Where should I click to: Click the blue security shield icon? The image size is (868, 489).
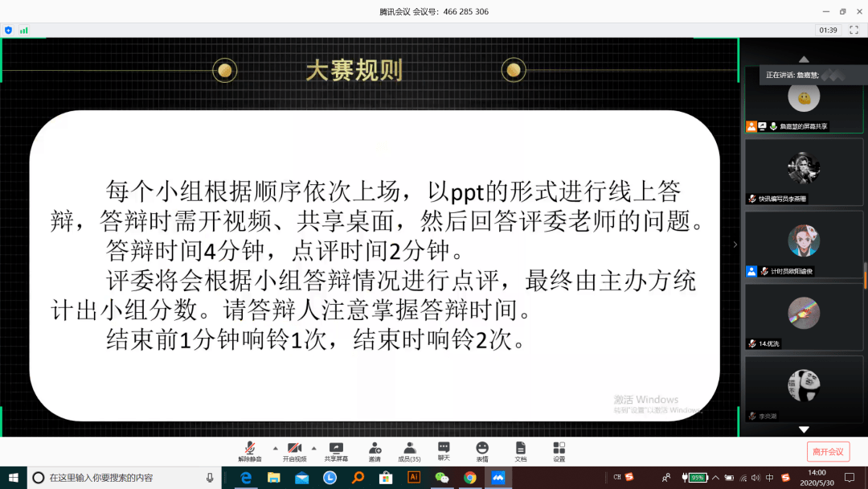point(8,31)
